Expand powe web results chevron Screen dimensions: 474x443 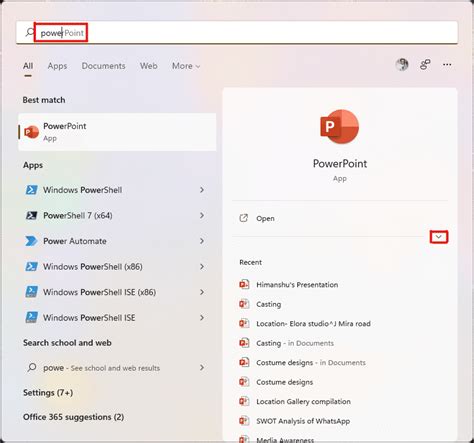click(202, 367)
